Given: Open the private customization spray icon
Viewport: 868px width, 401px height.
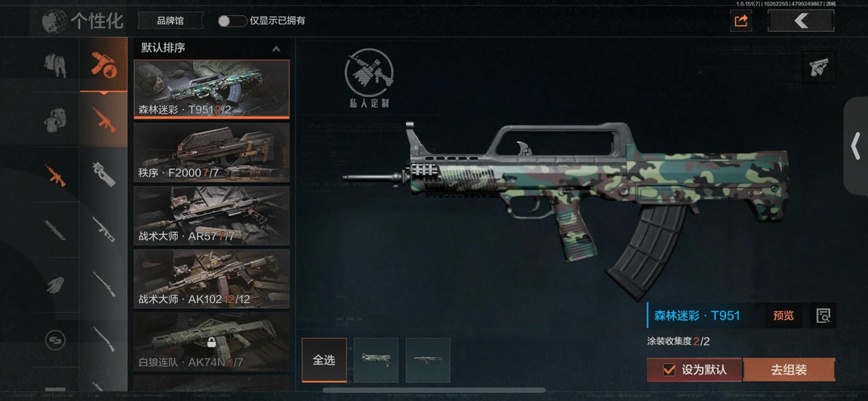Looking at the screenshot, I should pyautogui.click(x=368, y=78).
